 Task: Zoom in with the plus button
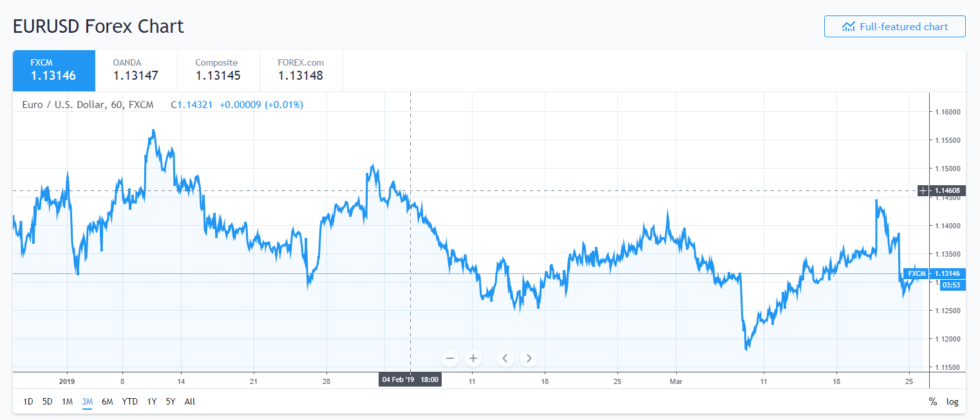(x=473, y=358)
